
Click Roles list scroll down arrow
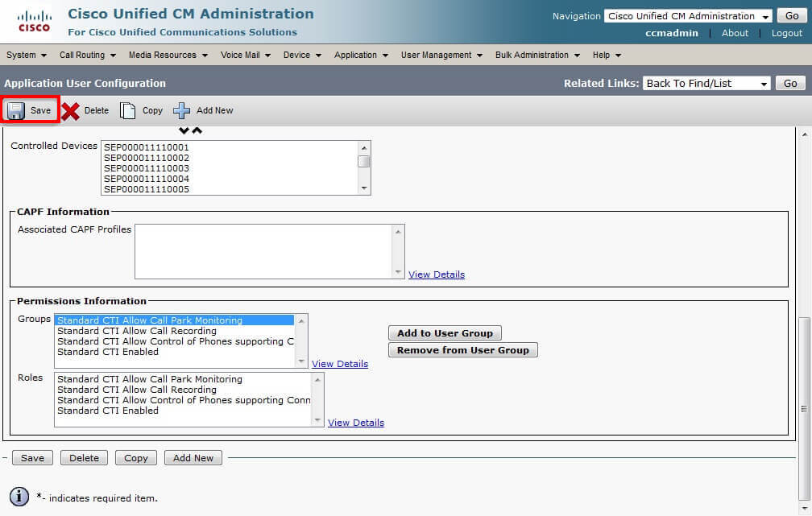coord(317,420)
